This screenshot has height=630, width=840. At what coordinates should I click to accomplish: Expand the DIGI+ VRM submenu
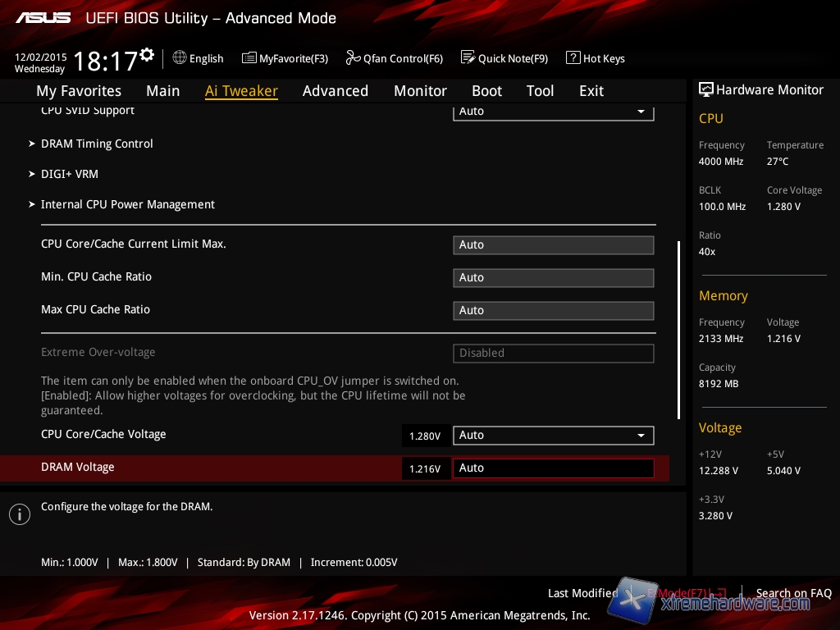[70, 174]
